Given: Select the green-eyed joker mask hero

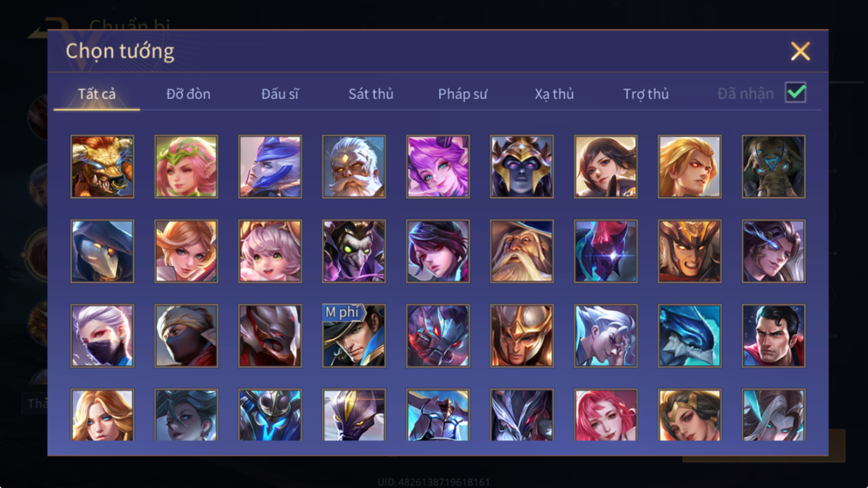Looking at the screenshot, I should pos(354,251).
